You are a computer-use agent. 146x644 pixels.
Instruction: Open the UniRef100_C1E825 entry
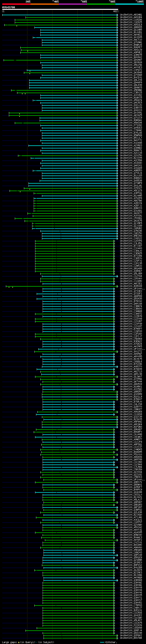[x=131, y=22]
